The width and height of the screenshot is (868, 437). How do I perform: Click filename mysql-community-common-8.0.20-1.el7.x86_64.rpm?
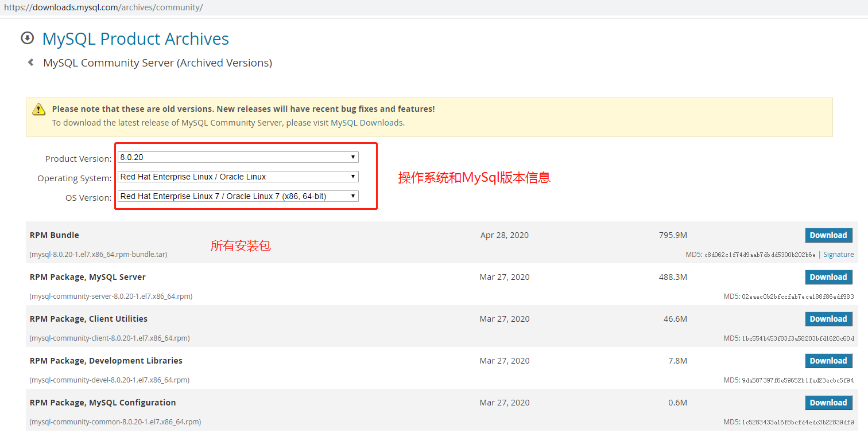tap(115, 422)
